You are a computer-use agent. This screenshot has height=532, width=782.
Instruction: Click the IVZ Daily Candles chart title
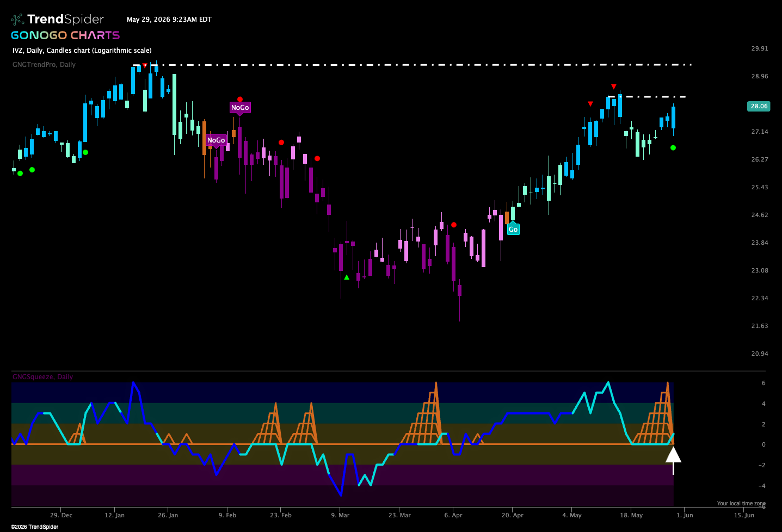(x=82, y=51)
